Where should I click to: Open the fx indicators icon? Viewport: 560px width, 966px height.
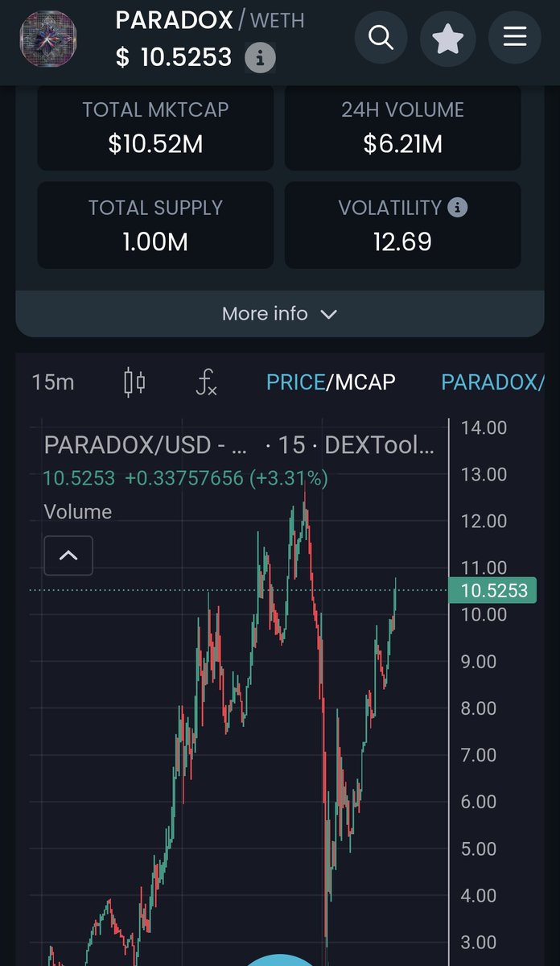[x=207, y=382]
